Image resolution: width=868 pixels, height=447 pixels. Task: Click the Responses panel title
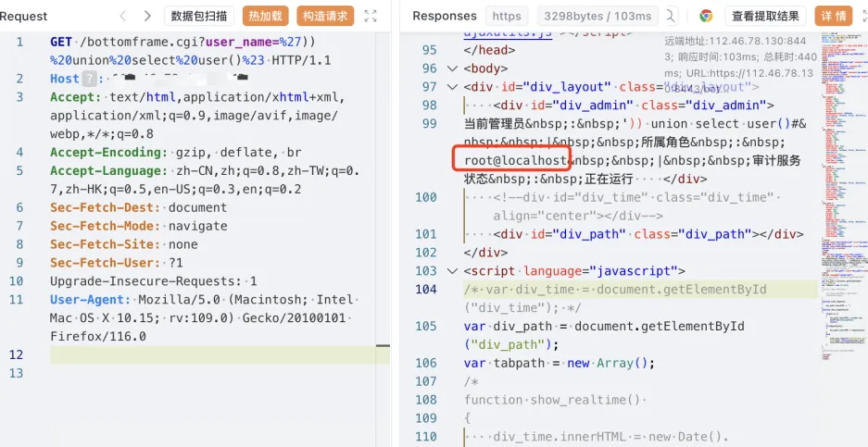point(445,16)
